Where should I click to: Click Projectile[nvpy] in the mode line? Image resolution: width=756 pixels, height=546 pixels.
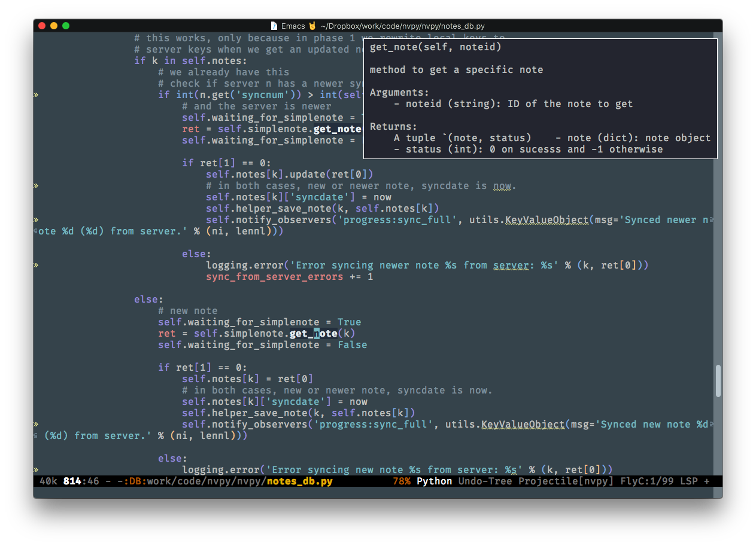(566, 481)
